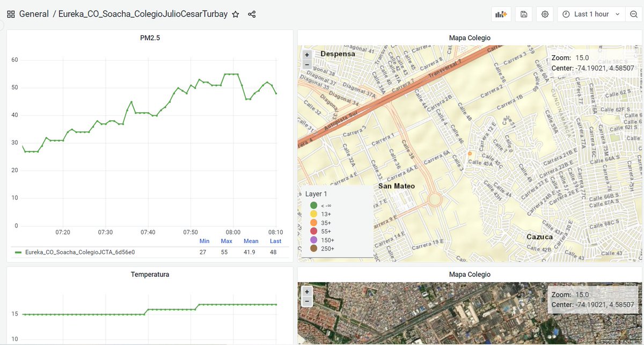Viewport: 644px width, 345px height.
Task: Zoom in on the satellite map
Action: [x=307, y=291]
